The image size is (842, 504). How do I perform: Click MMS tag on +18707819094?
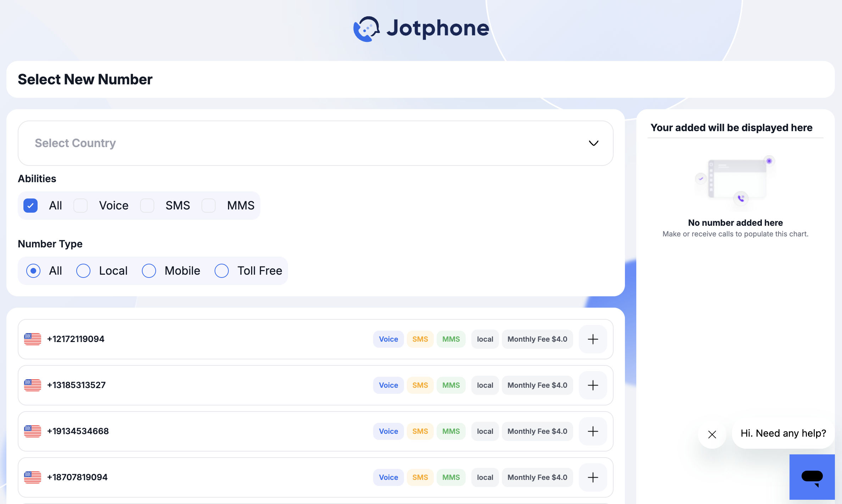pos(451,477)
